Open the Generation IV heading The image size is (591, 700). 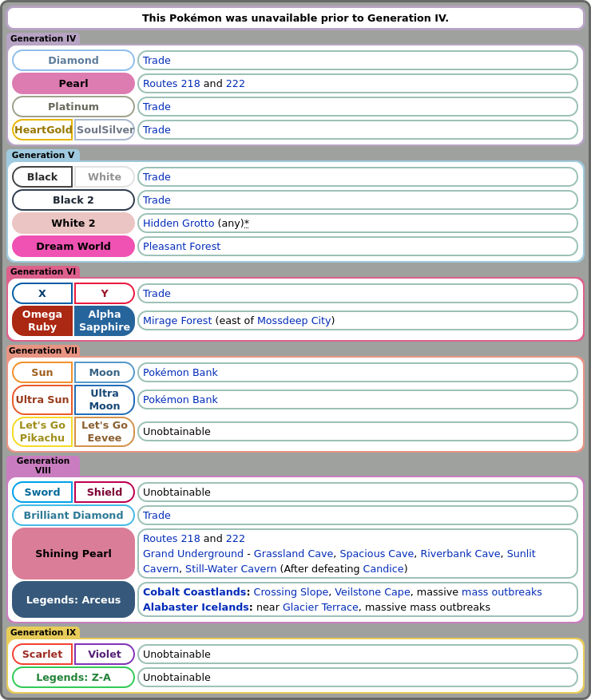43,38
